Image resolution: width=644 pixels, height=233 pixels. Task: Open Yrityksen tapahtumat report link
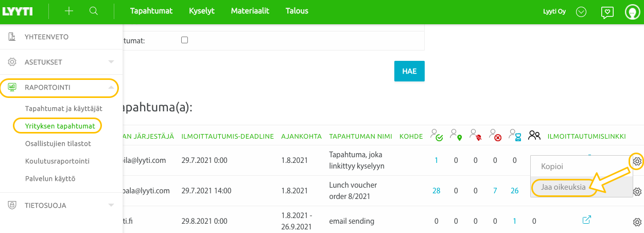point(56,125)
